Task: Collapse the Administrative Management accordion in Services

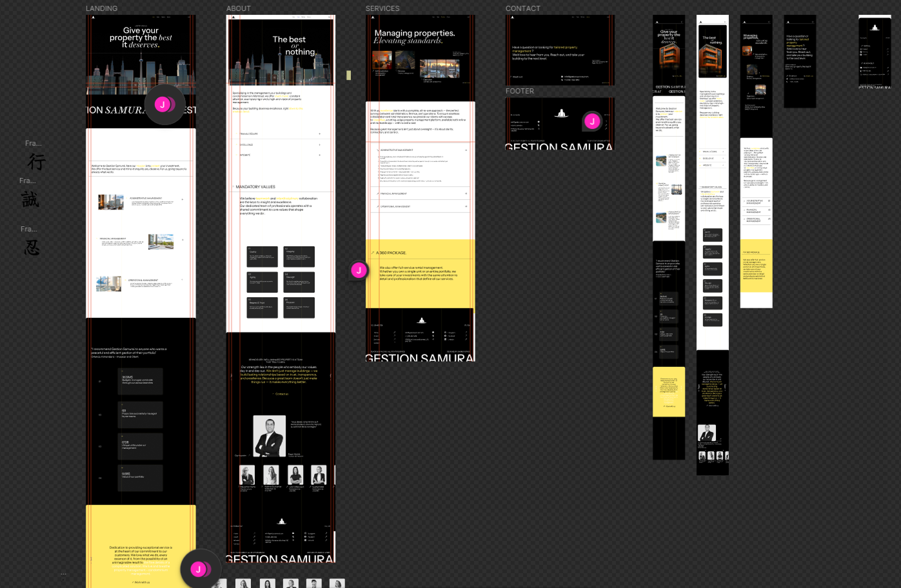Action: 466,150
